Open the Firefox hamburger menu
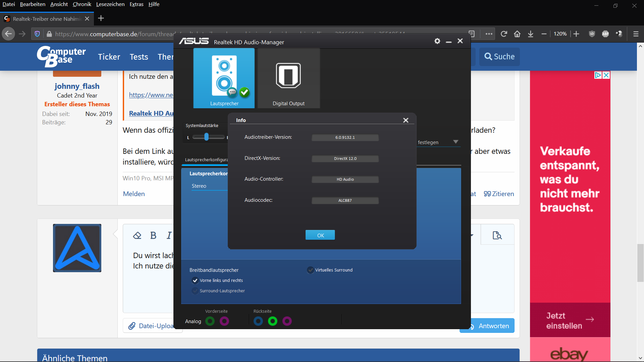Screen dimensions: 644x362 pyautogui.click(x=636, y=34)
